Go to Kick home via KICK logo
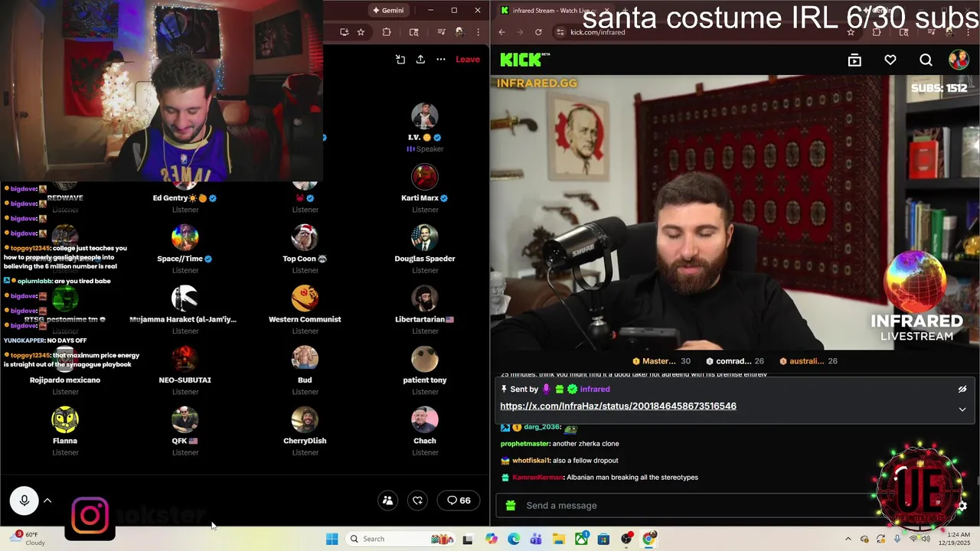The height and width of the screenshot is (551, 980). click(x=524, y=59)
